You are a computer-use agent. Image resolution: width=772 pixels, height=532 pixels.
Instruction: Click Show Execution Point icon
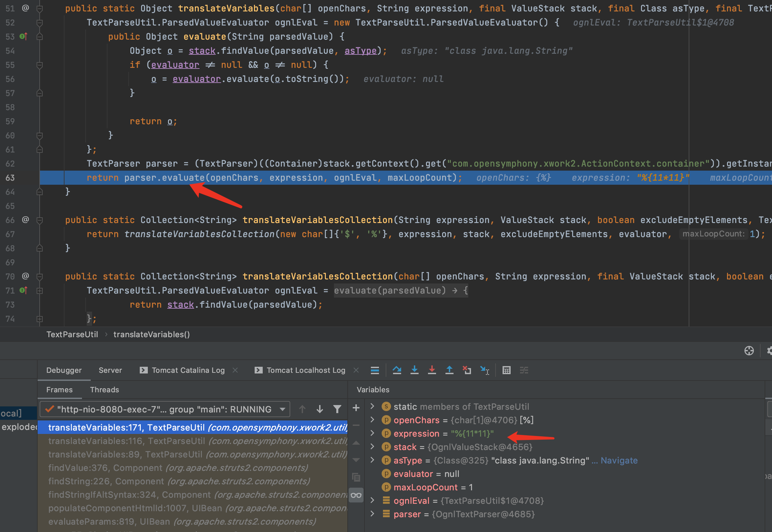(x=375, y=370)
